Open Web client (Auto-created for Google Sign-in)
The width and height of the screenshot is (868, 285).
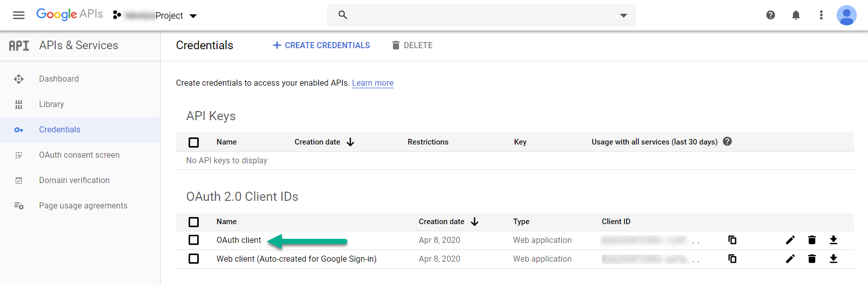297,259
